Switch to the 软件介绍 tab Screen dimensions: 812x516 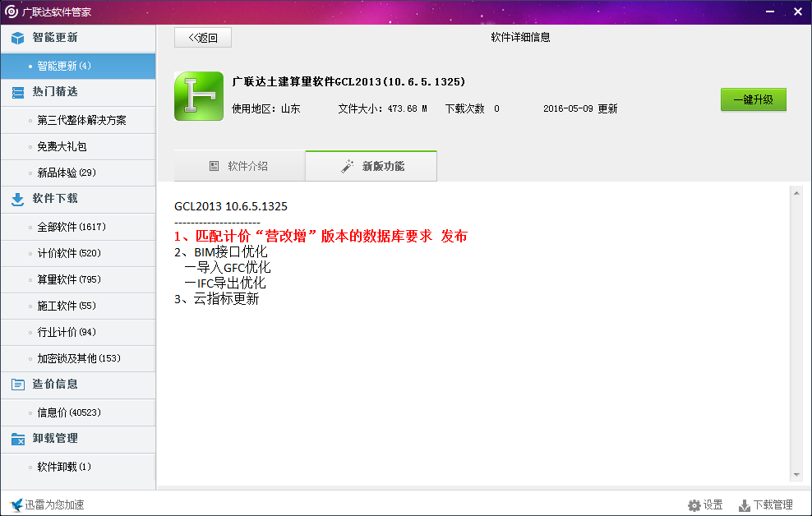(x=240, y=166)
